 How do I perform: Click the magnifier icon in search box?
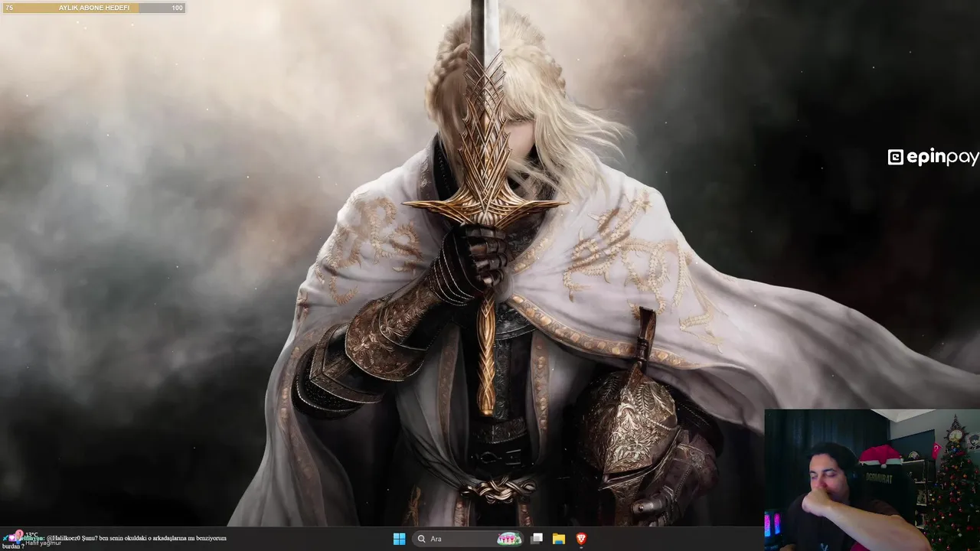421,539
